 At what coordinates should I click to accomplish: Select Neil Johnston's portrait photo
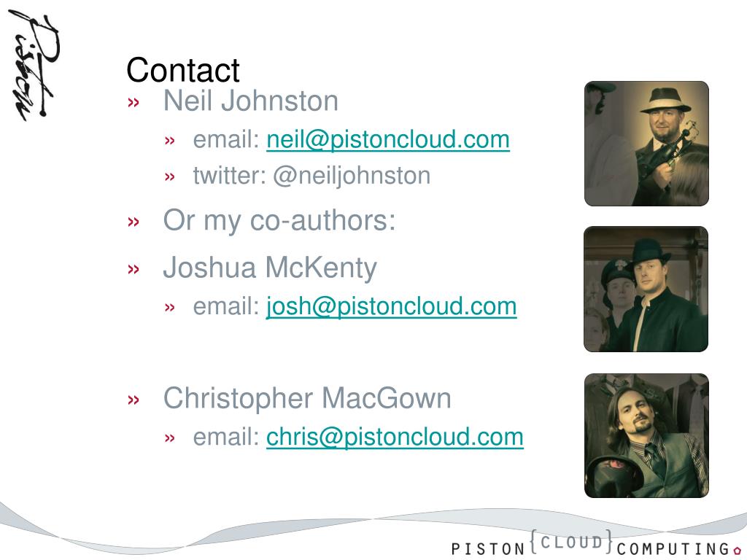tap(646, 144)
